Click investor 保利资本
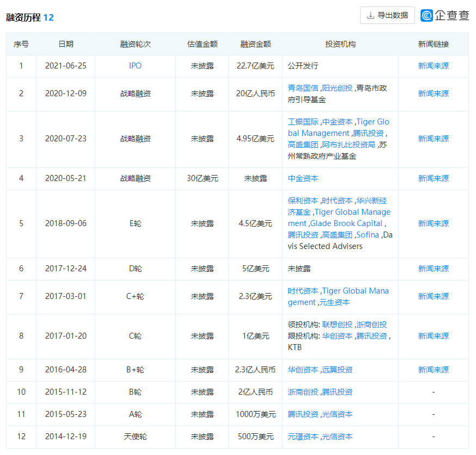The image size is (476, 455). click(x=303, y=201)
